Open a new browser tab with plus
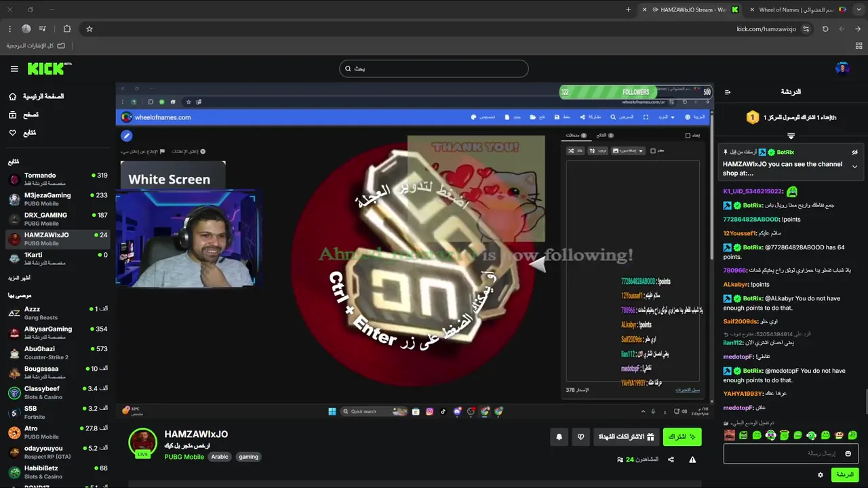This screenshot has width=868, height=488. (628, 9)
